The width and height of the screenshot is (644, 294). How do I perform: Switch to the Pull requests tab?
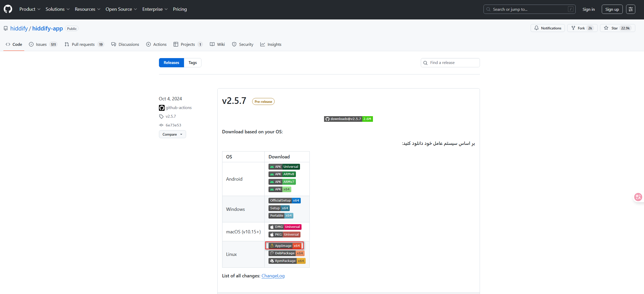coord(84,44)
